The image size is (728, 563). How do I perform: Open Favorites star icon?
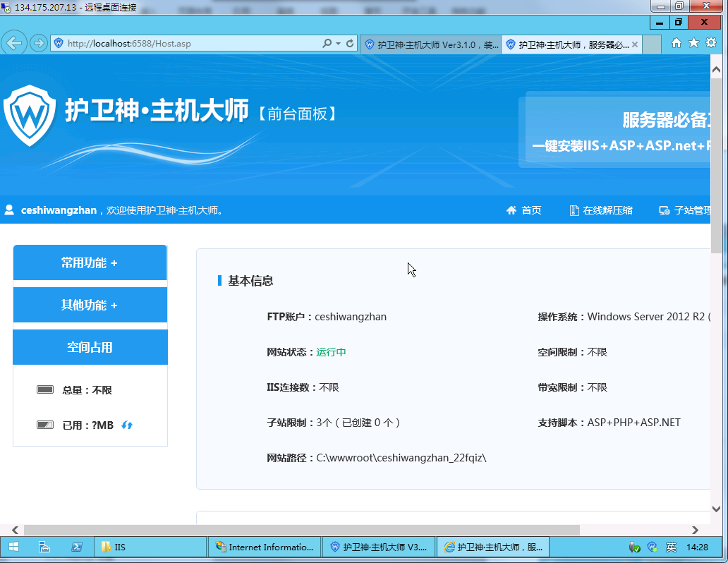coord(693,43)
